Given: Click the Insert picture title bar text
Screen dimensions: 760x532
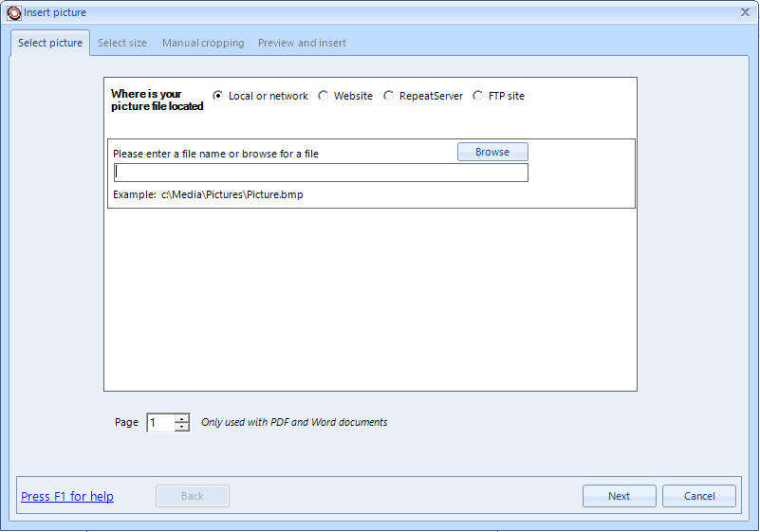Looking at the screenshot, I should coord(55,12).
